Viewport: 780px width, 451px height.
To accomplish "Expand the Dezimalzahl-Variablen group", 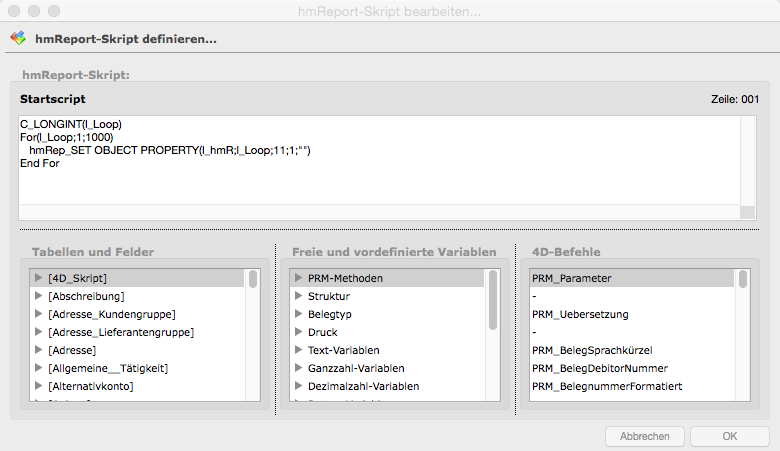I will click(298, 386).
